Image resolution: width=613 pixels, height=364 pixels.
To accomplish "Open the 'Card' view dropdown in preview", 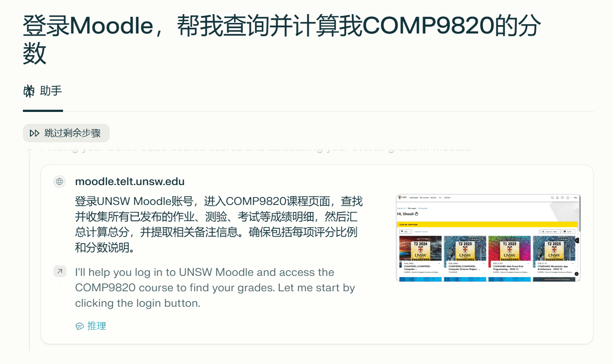I will click(569, 231).
